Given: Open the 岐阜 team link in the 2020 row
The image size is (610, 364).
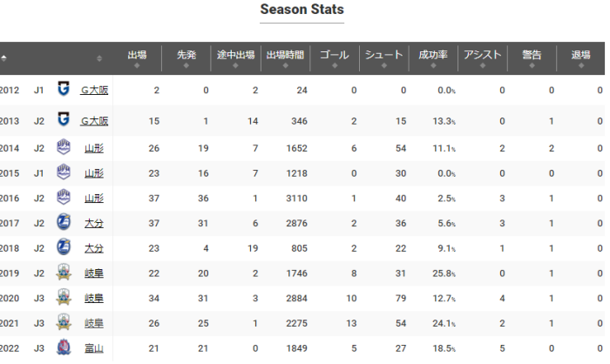Looking at the screenshot, I should 94,299.
